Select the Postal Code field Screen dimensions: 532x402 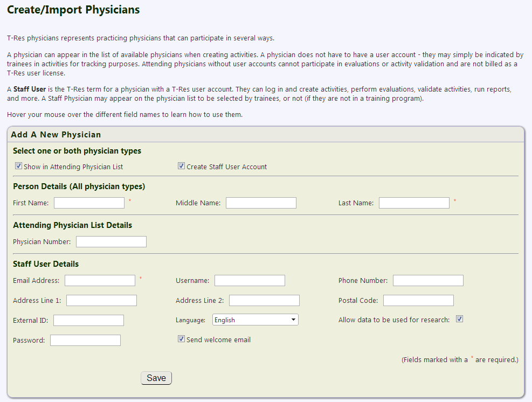[x=419, y=301]
